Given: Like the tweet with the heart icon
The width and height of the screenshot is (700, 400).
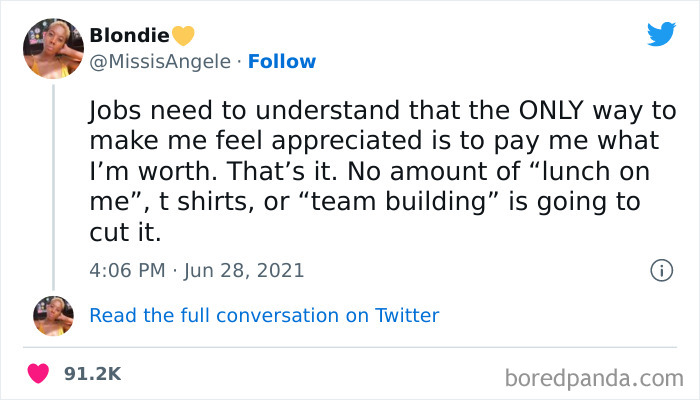Looking at the screenshot, I should click(x=39, y=373).
